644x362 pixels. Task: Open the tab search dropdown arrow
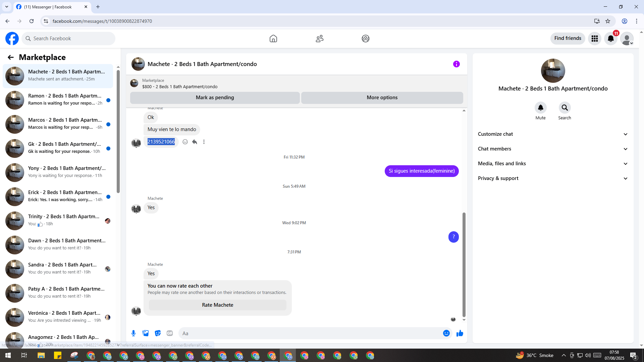coord(7,7)
